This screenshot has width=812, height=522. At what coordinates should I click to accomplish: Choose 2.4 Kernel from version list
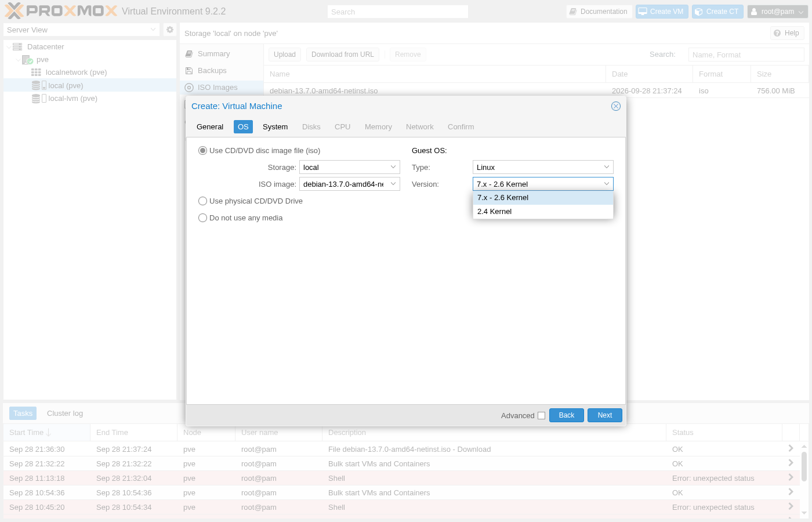click(x=543, y=212)
